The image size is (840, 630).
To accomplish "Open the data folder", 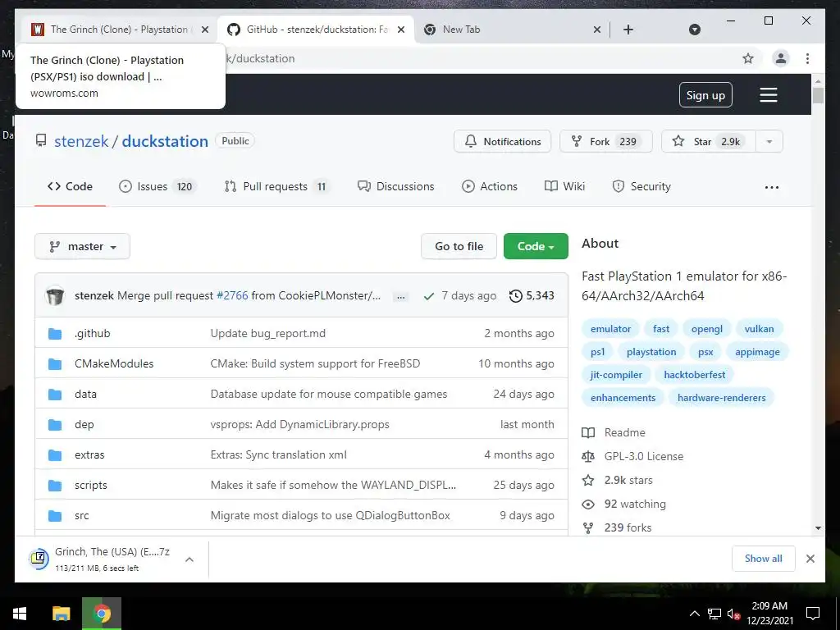I will point(85,395).
